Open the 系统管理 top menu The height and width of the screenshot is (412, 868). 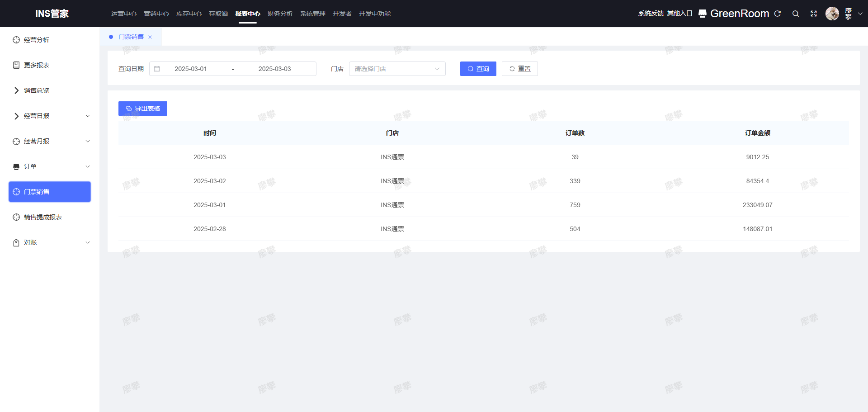[313, 14]
